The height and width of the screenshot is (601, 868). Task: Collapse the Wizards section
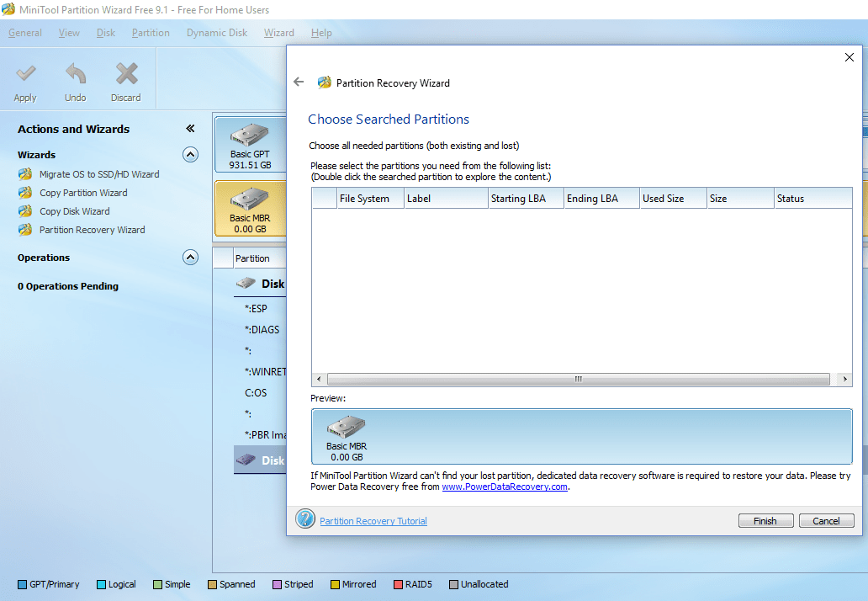[x=190, y=155]
